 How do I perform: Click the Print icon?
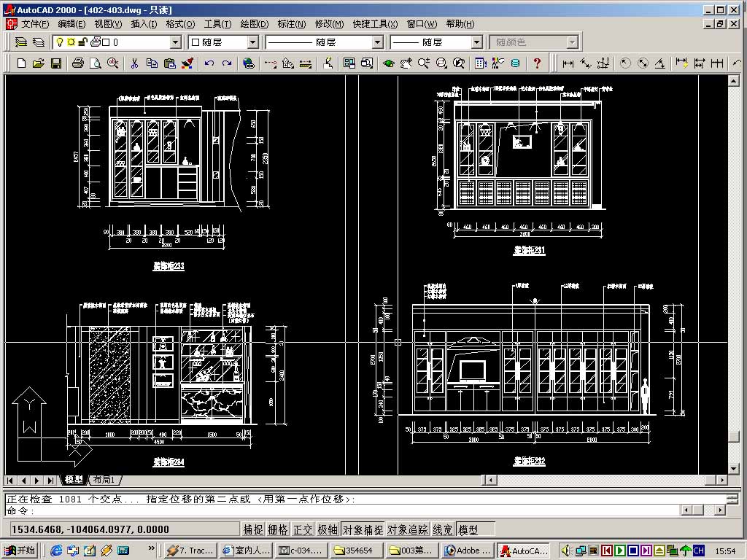pyautogui.click(x=77, y=63)
